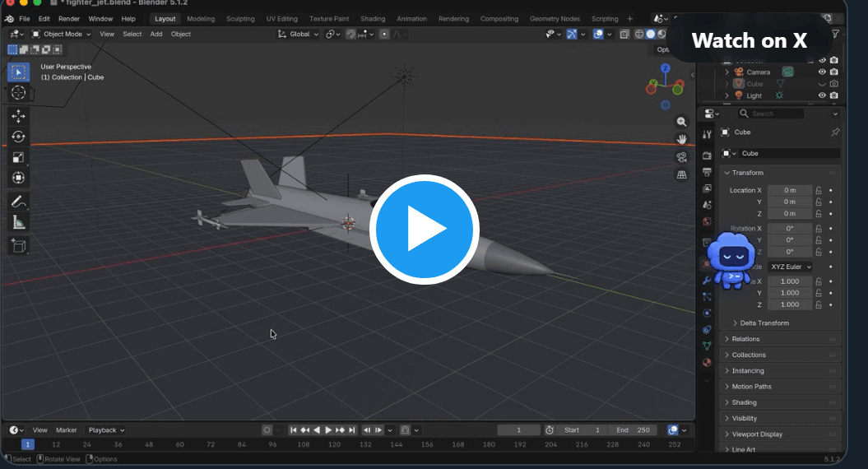Image resolution: width=868 pixels, height=469 pixels.
Task: Toggle Rotation X lock icon
Action: [x=819, y=229]
